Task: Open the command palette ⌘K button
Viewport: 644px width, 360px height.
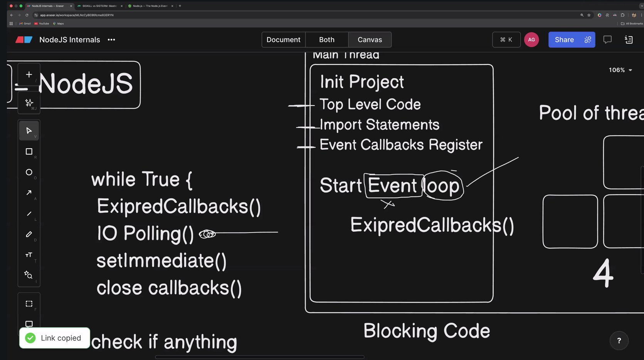Action: click(506, 40)
